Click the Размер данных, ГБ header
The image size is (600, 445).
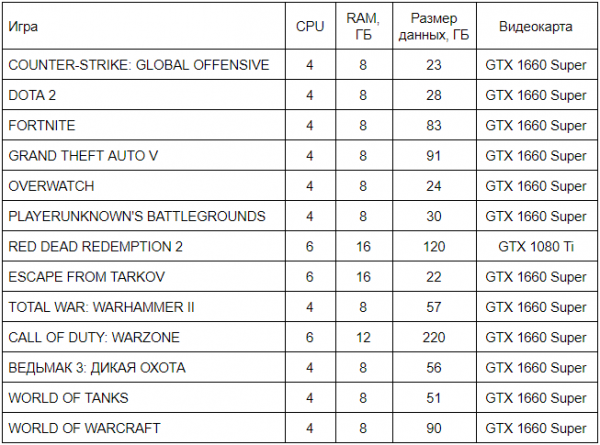click(432, 27)
